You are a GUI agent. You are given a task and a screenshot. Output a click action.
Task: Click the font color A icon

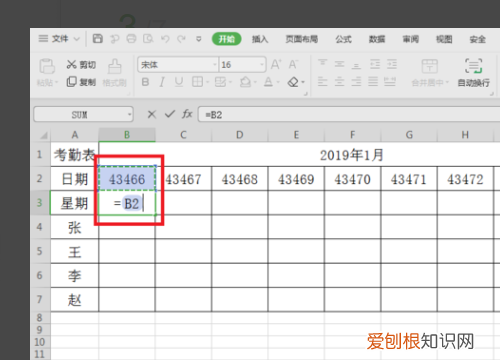[268, 82]
